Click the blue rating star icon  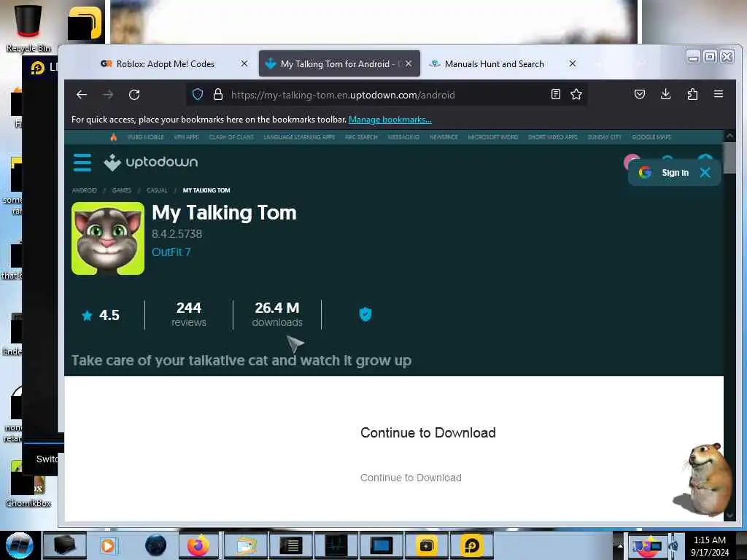(88, 315)
